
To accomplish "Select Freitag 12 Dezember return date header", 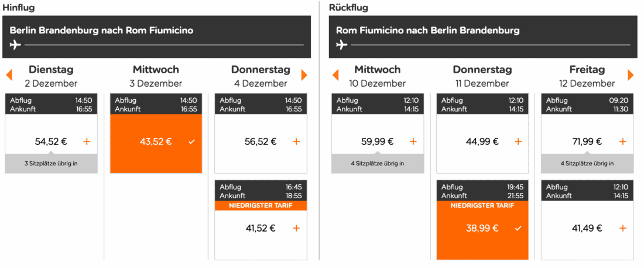I will 587,76.
